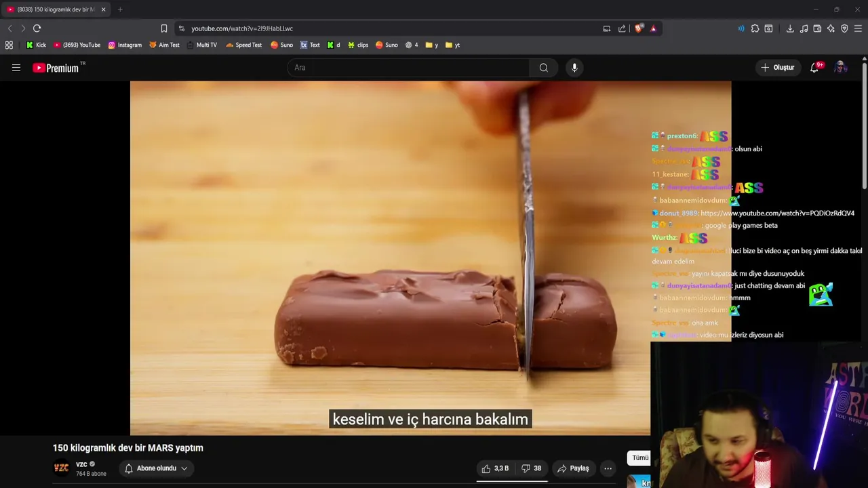Open a new browser tab

point(120,9)
